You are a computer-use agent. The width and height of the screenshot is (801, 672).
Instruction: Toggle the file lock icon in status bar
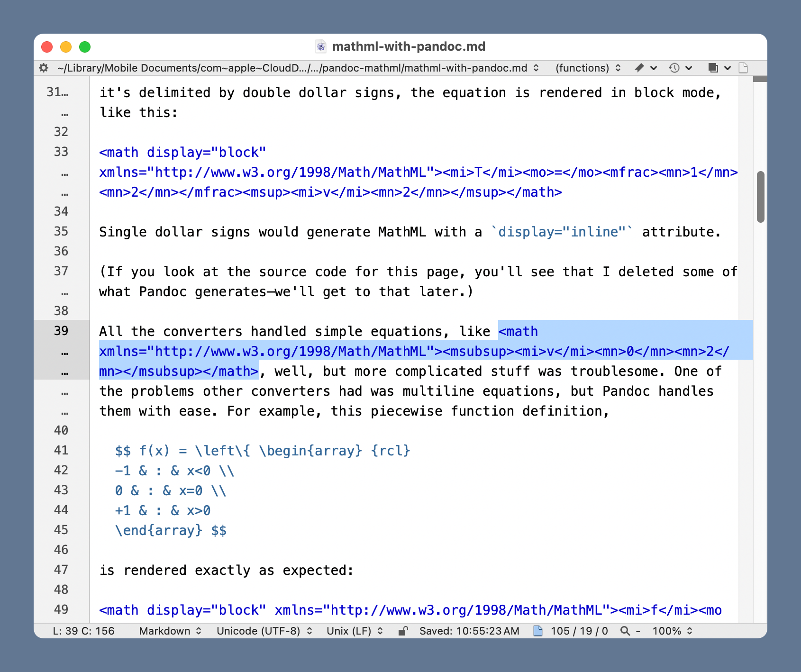coord(403,631)
